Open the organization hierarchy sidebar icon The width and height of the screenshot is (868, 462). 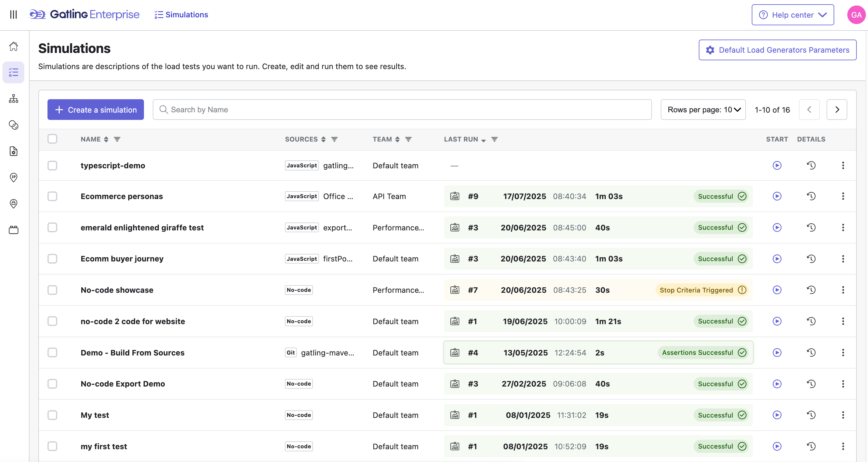(x=13, y=98)
